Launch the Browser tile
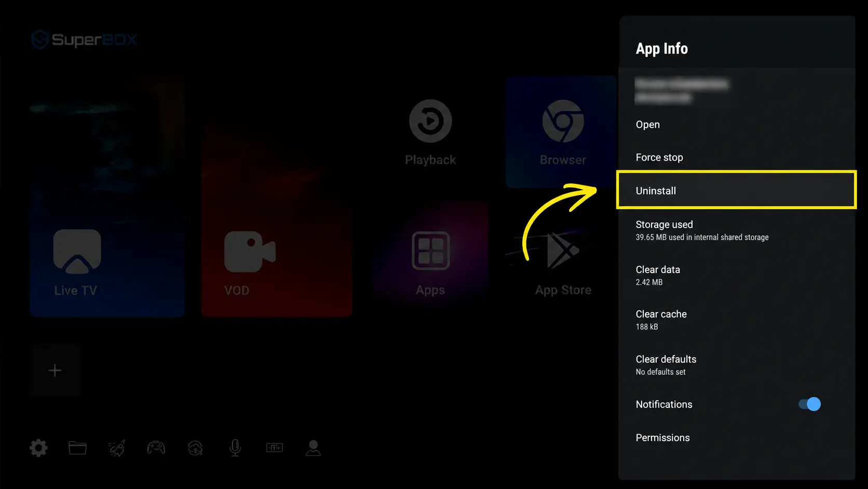The width and height of the screenshot is (868, 489). click(562, 132)
